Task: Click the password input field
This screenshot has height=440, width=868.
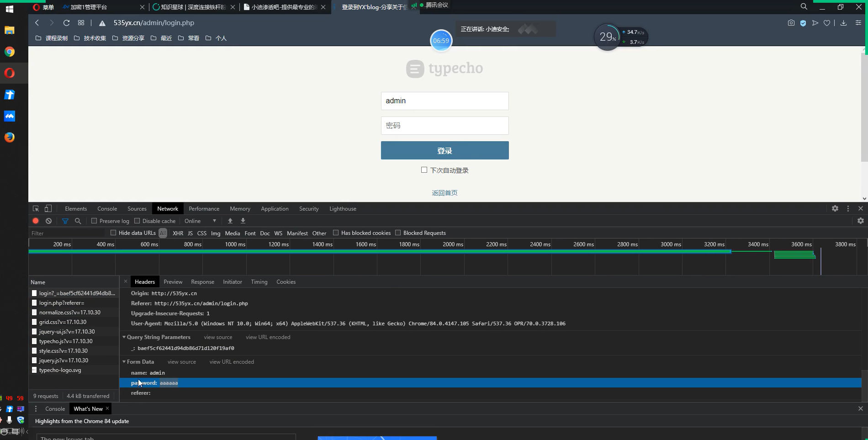Action: point(445,125)
